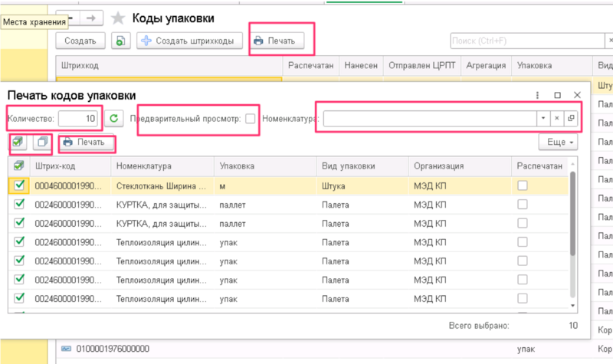
Task: Click the Количество input field
Action: click(78, 119)
